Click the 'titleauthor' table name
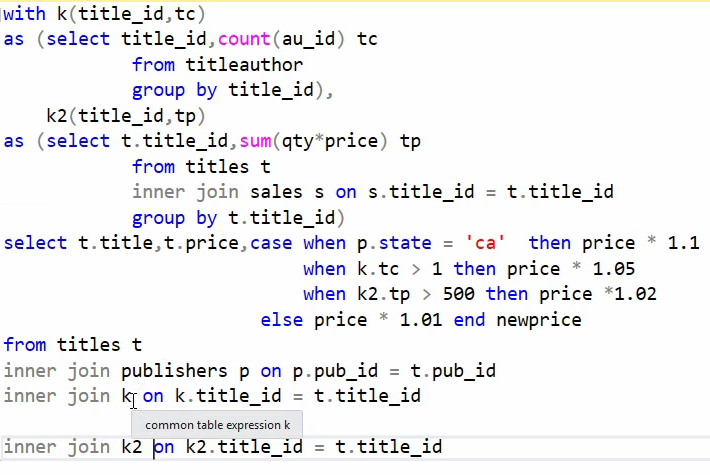 click(245, 65)
